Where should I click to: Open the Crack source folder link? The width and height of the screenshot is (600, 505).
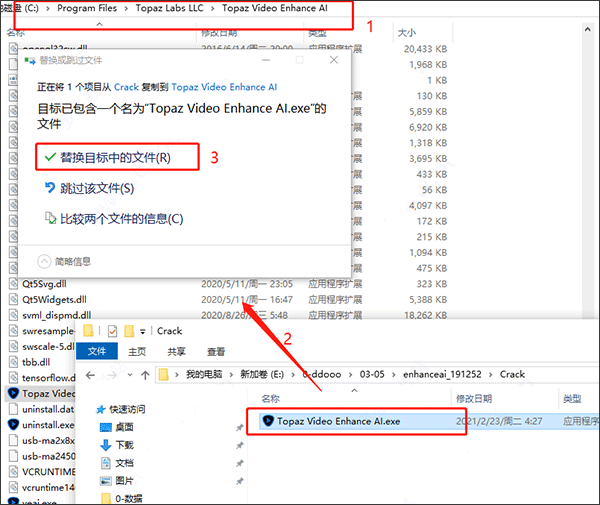(x=126, y=87)
